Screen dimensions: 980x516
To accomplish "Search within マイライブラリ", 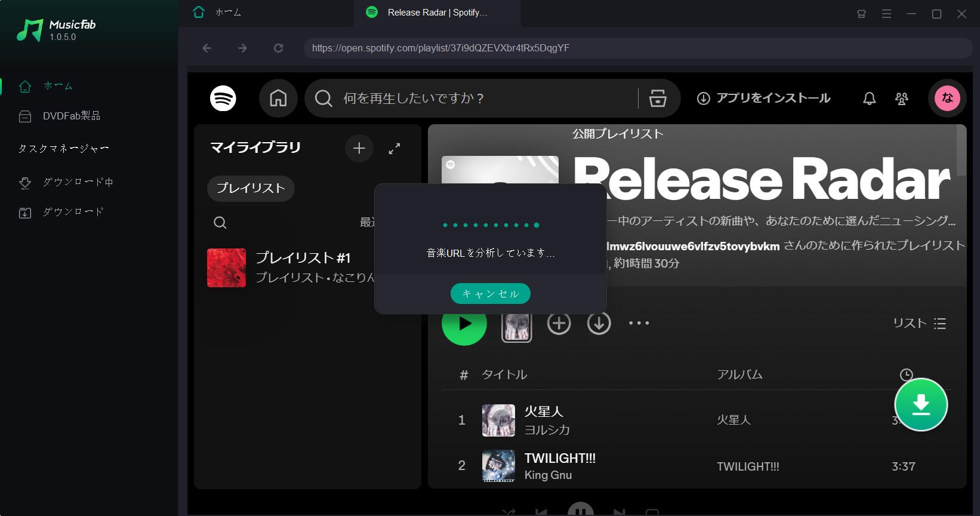I will [220, 223].
